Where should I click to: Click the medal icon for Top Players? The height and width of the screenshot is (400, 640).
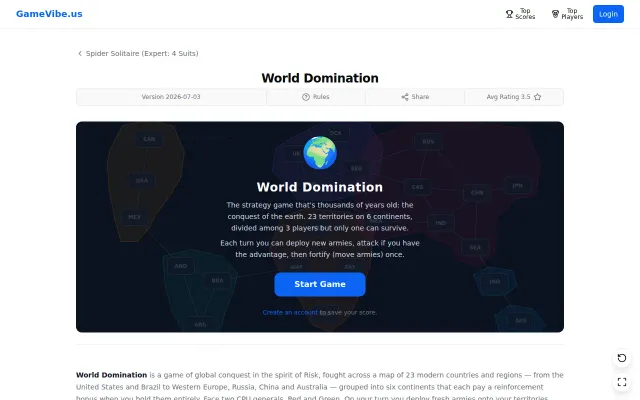click(x=555, y=14)
